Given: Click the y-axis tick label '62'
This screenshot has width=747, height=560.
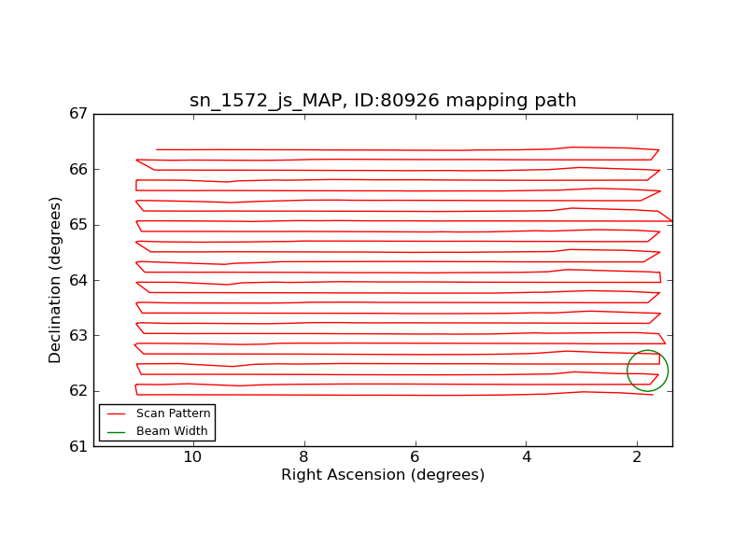Looking at the screenshot, I should (x=78, y=391).
